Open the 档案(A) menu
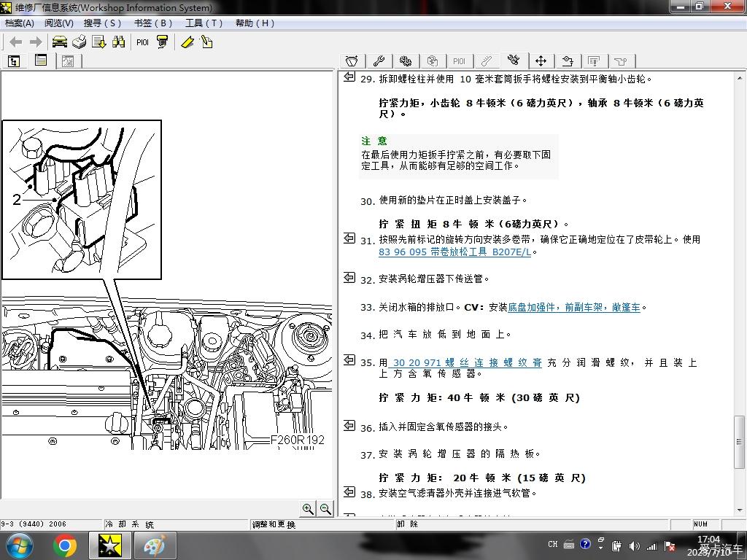Image resolution: width=747 pixels, height=560 pixels. click(x=19, y=23)
